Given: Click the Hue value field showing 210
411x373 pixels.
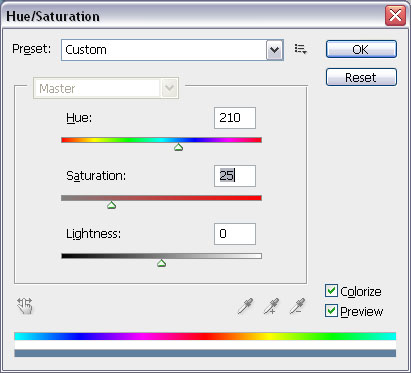Looking at the screenshot, I should (235, 118).
